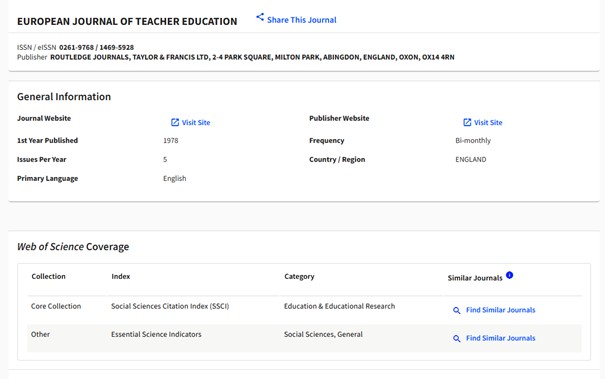Click the Index column header
Viewport: 605px width, 379px height.
[121, 276]
